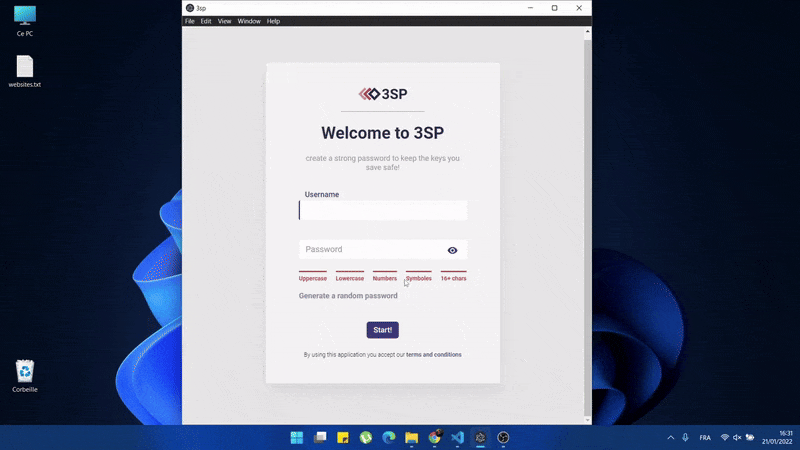Open the File menu
Screen dimensions: 800x450
(190, 21)
